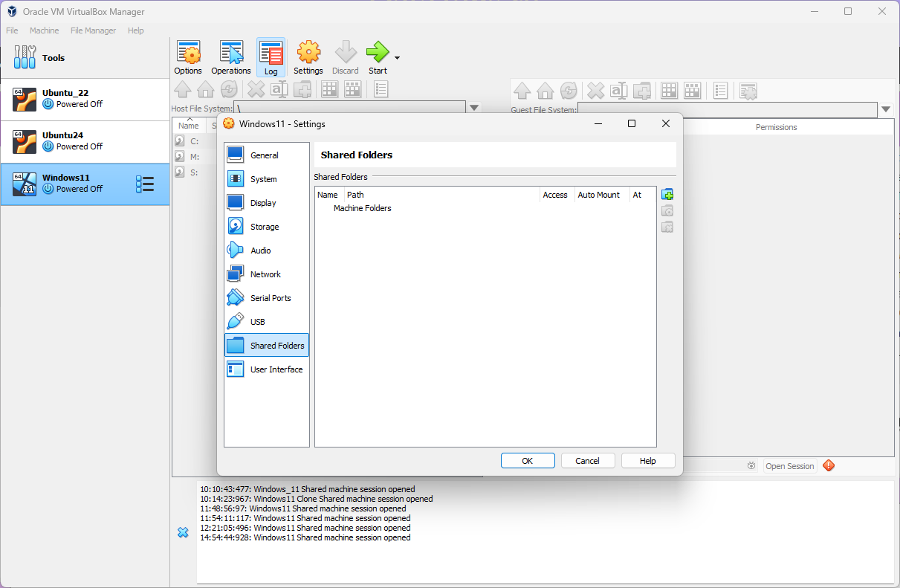Click the host pane Home icon
Viewport: 900px width, 588px height.
pyautogui.click(x=206, y=90)
